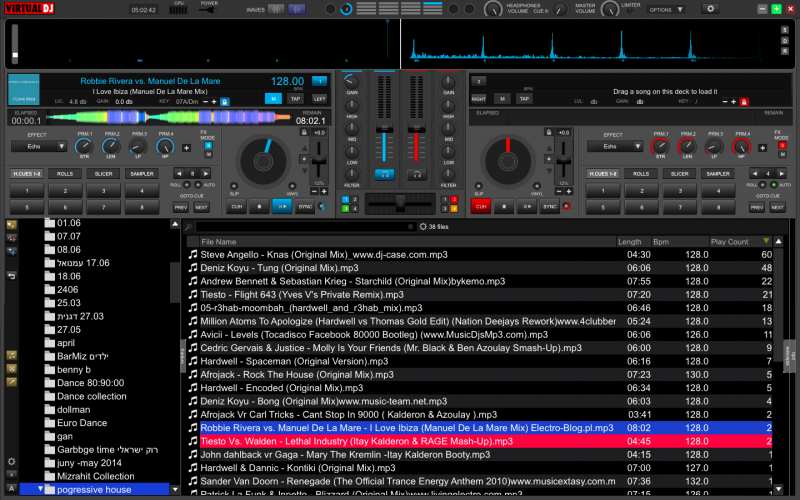
Task: Select SLICER tab on left deck
Action: pyautogui.click(x=104, y=174)
